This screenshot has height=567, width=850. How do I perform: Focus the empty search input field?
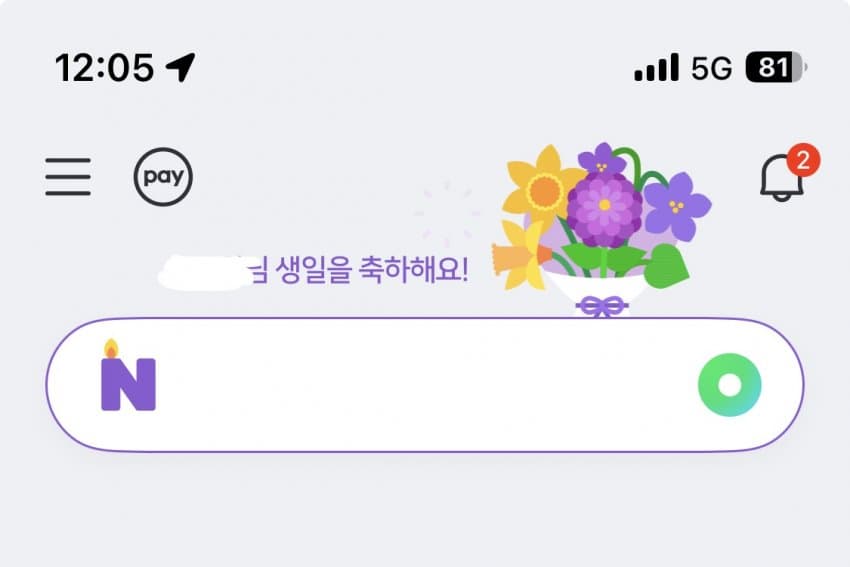[420, 385]
